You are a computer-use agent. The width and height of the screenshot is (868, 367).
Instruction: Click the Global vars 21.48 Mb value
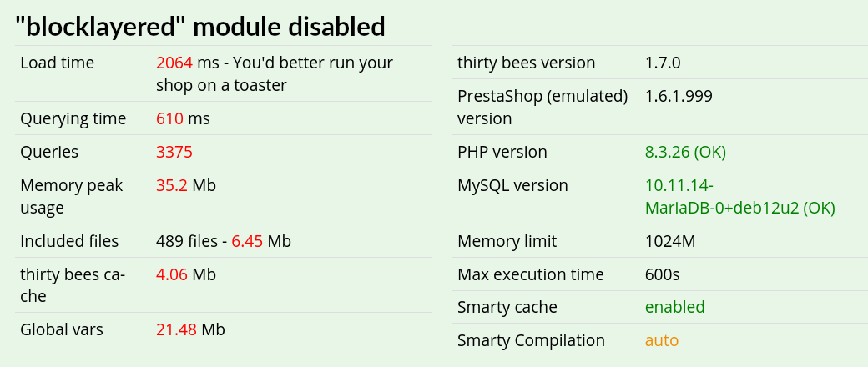[x=190, y=329]
